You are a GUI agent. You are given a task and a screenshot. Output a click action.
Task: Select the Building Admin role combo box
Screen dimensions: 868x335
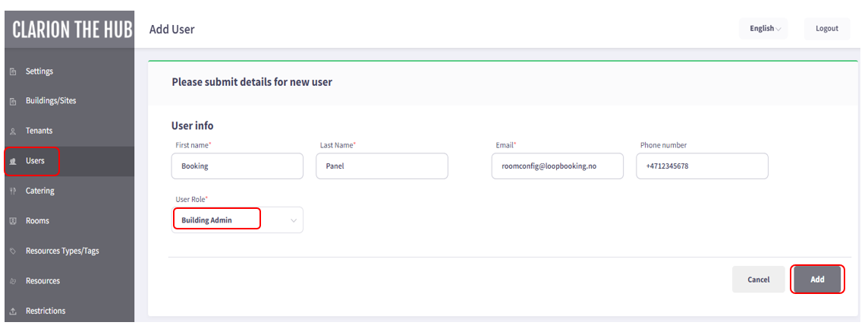[x=237, y=220]
